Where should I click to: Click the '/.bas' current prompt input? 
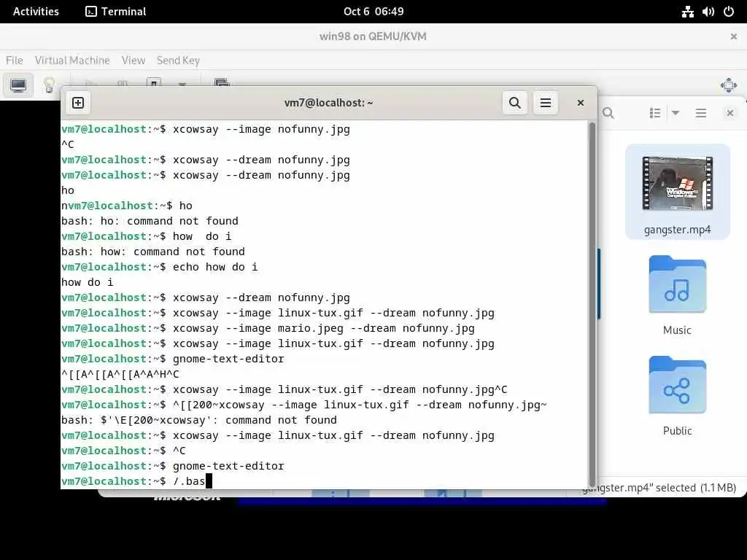(x=189, y=481)
